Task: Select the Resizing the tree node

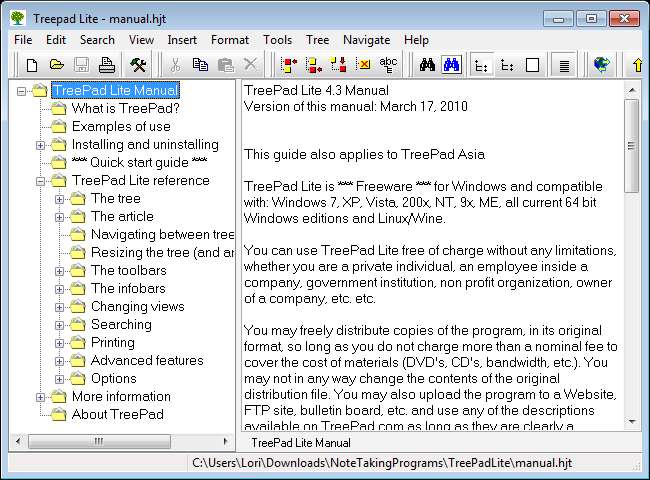Action: coord(162,252)
